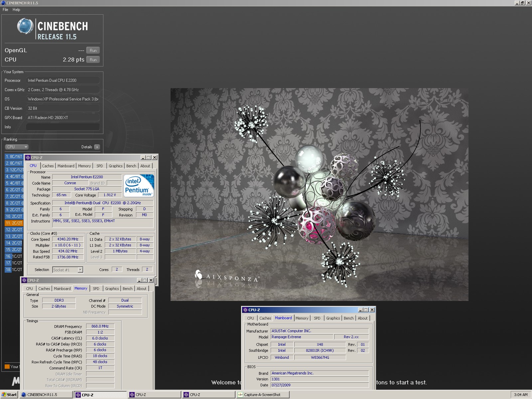
Task: Click the Cinebench logo sphere icon
Action: (25, 26)
